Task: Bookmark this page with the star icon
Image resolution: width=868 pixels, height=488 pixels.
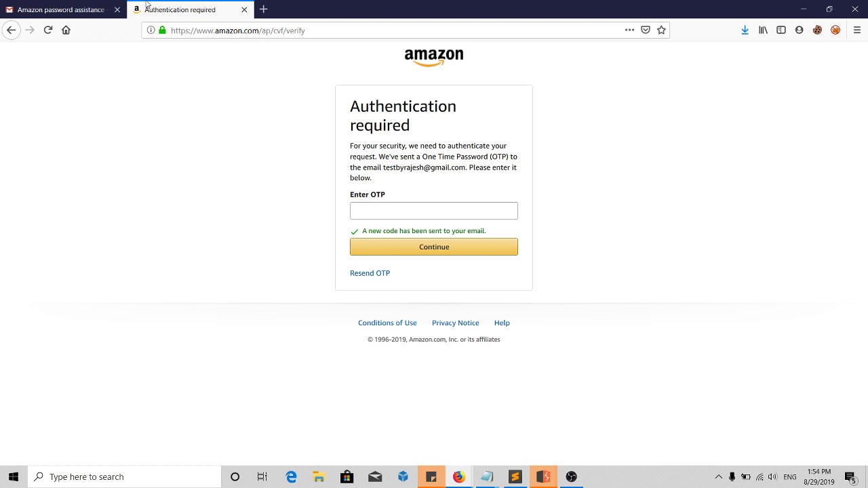Action: click(661, 30)
